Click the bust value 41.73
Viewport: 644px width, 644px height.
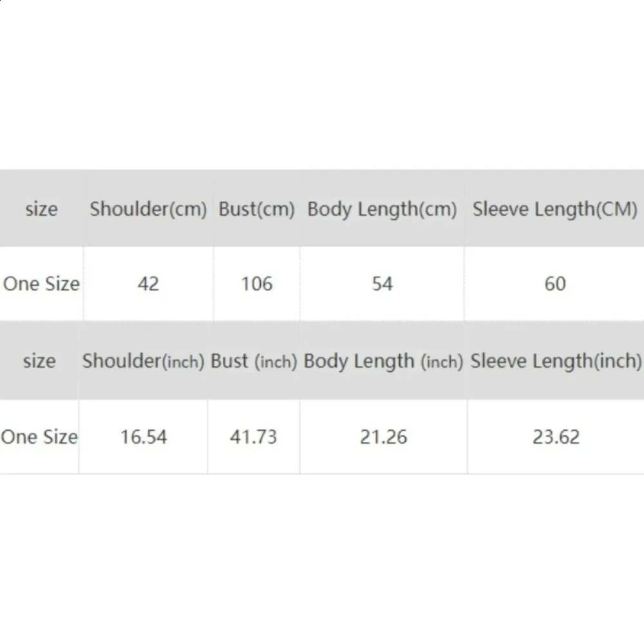(254, 437)
